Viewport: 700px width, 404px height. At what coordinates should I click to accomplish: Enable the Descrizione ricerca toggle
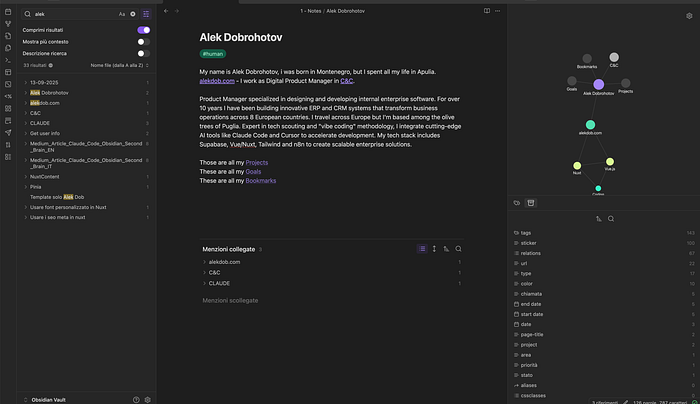pos(143,53)
